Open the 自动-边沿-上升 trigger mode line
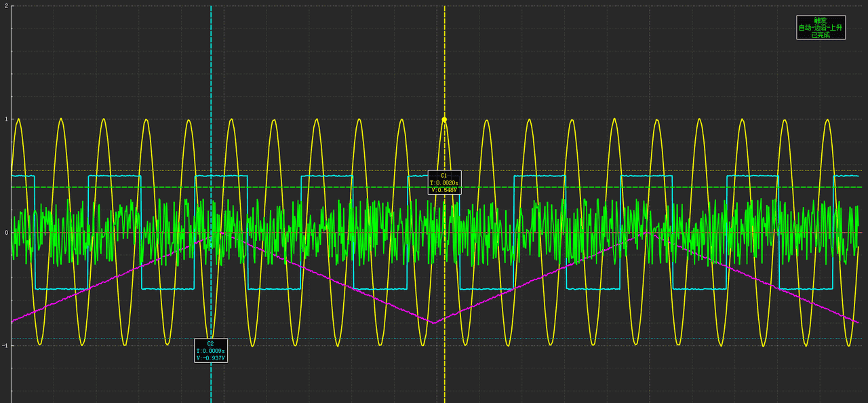868x403 pixels. [821, 28]
